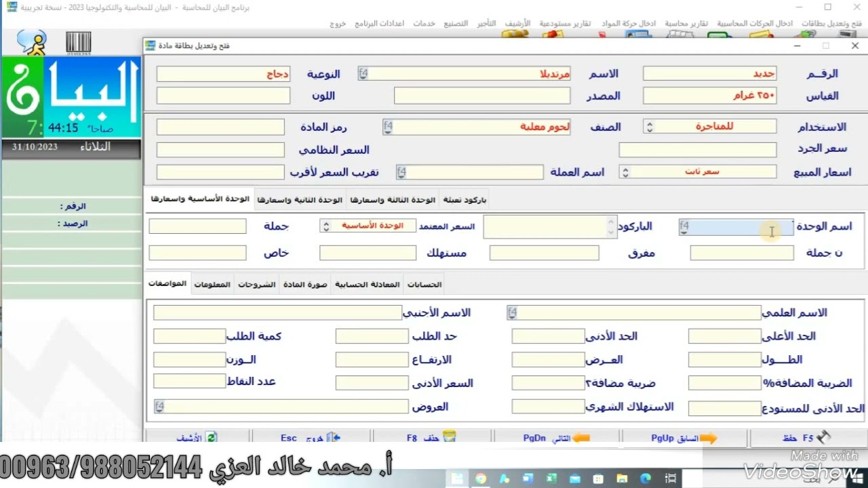Viewport: 868px width, 488px height.
Task: Click the الأرشيف button at the bottom
Action: pyautogui.click(x=197, y=438)
